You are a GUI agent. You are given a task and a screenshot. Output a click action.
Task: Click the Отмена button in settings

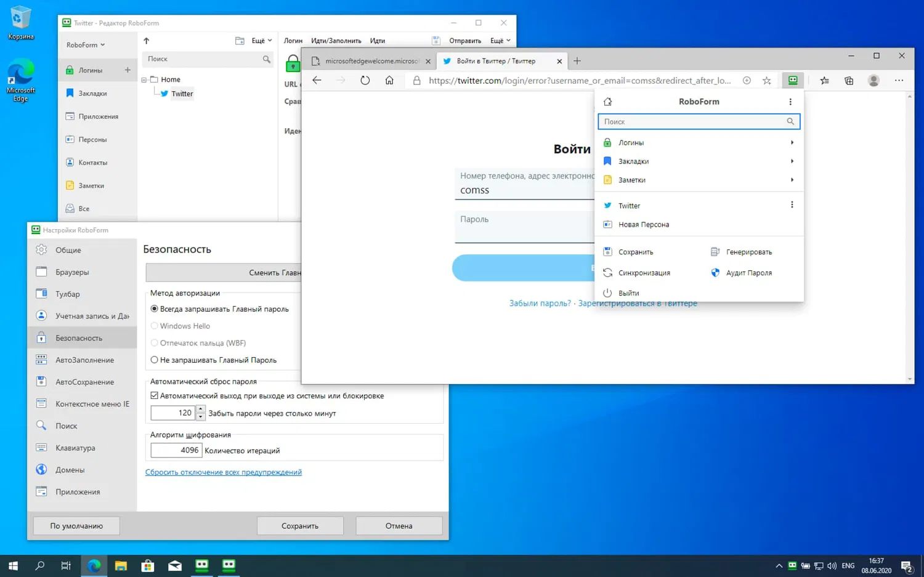399,526
